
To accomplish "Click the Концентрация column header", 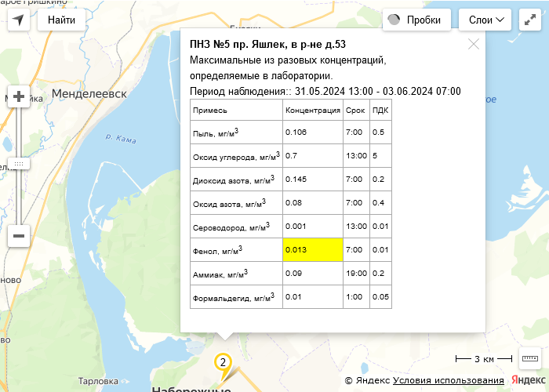I will coord(313,111).
